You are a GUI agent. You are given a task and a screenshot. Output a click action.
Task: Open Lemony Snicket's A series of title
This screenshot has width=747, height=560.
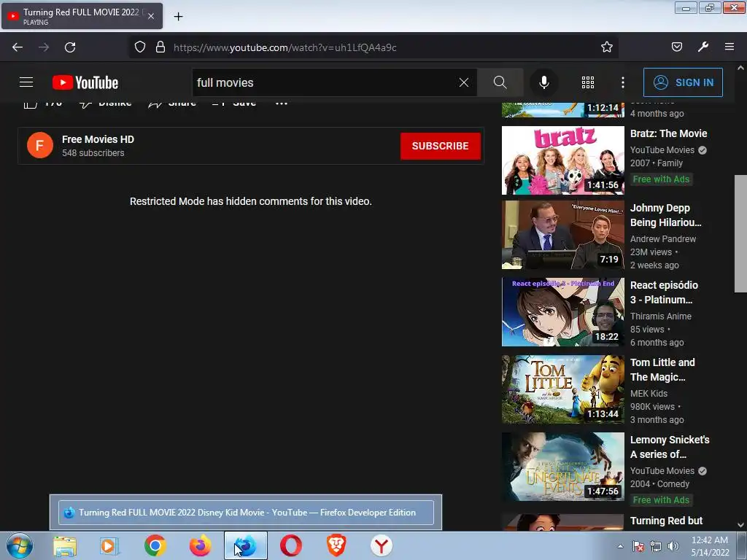670,447
